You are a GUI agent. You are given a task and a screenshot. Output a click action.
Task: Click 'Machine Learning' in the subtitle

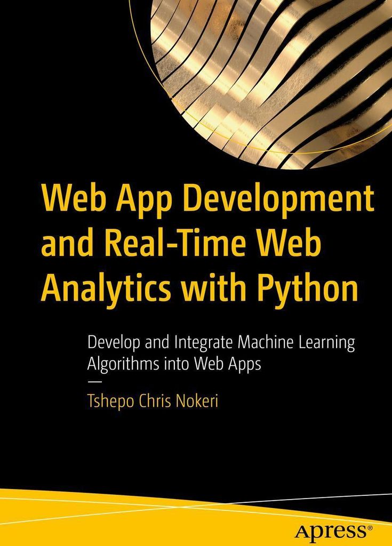coord(293,342)
